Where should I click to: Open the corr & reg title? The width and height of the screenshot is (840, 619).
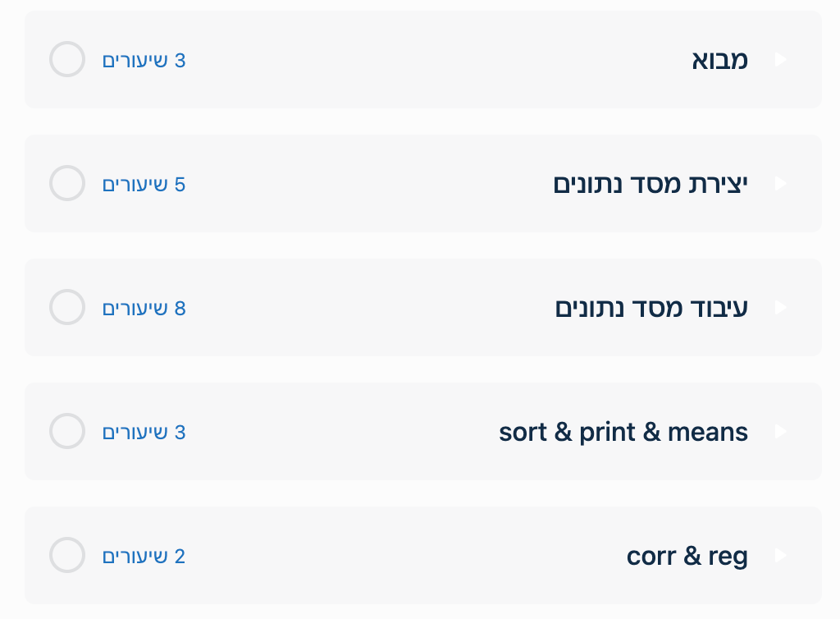click(x=687, y=556)
